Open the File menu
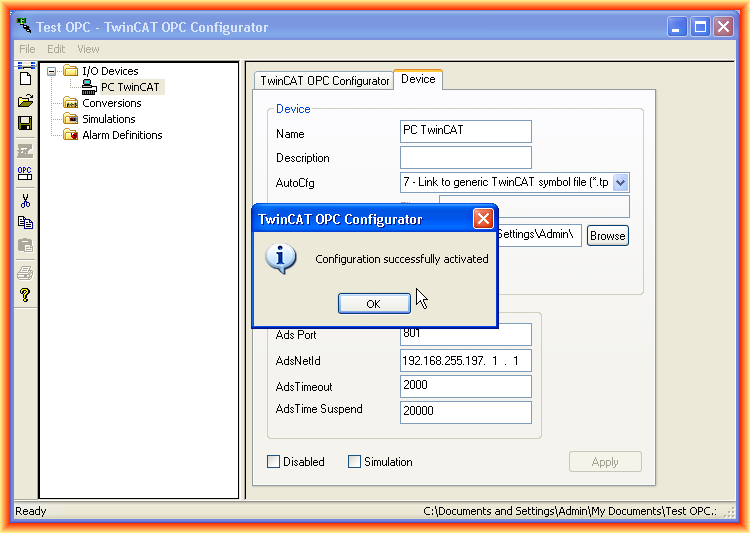750x533 pixels. [x=27, y=49]
